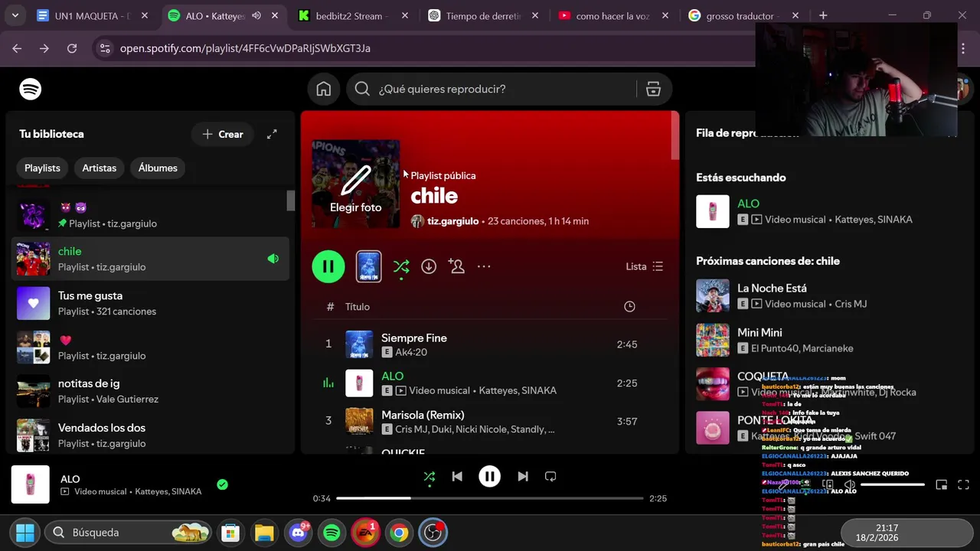Image resolution: width=980 pixels, height=551 pixels.
Task: Pause playback in bottom player bar
Action: coord(489,476)
